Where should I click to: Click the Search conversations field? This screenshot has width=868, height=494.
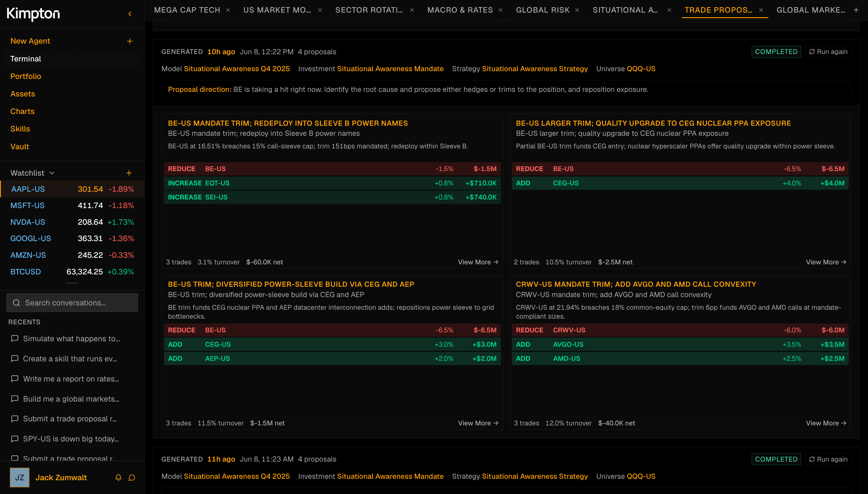pos(72,303)
